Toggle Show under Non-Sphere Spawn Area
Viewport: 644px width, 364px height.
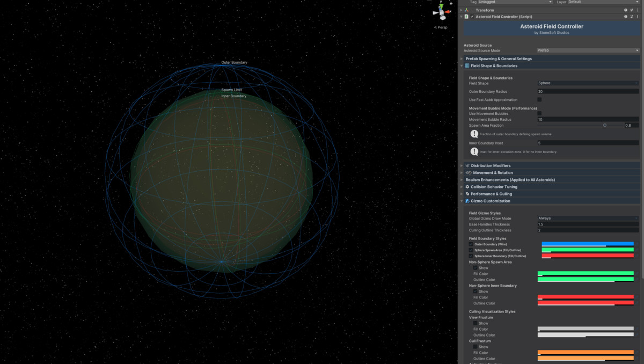475,268
